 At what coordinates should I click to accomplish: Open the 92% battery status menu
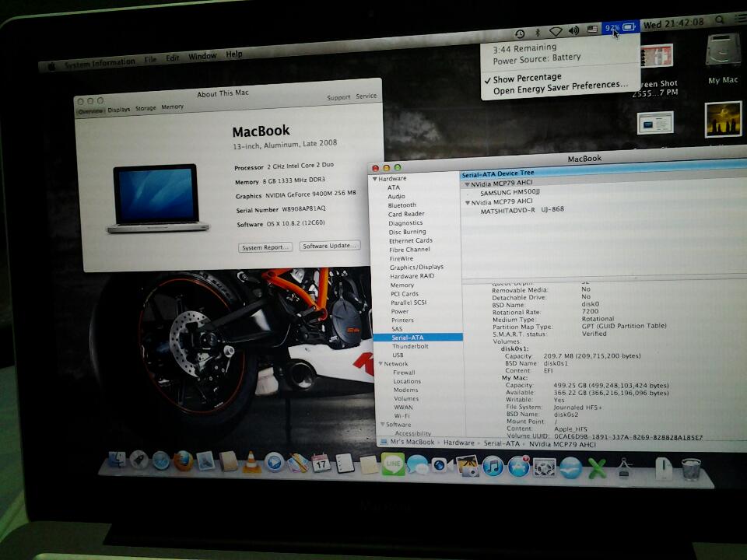(x=620, y=27)
